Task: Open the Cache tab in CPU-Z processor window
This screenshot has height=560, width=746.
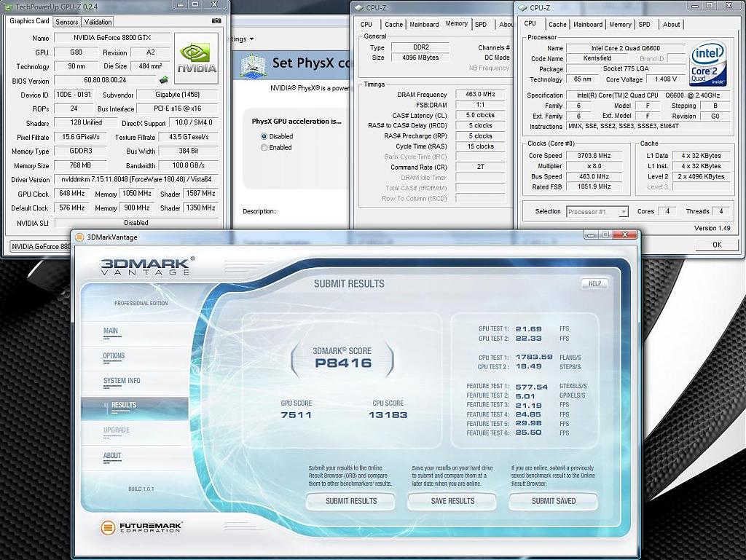Action: click(557, 25)
